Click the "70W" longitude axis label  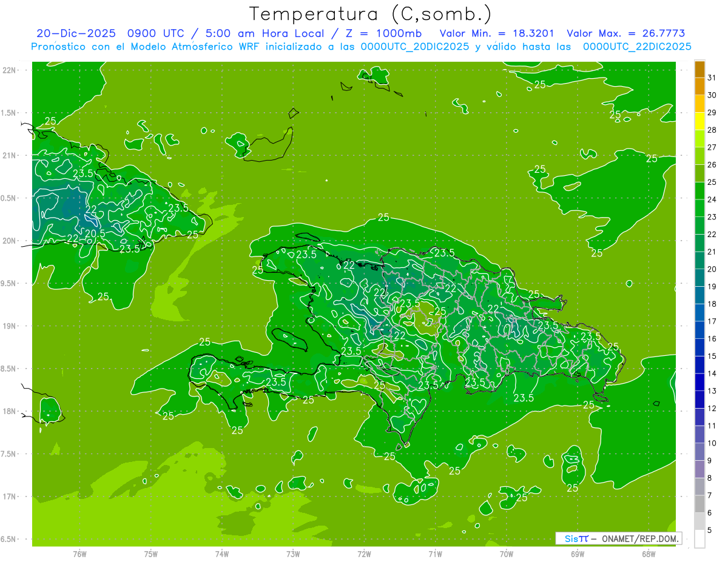pyautogui.click(x=507, y=554)
